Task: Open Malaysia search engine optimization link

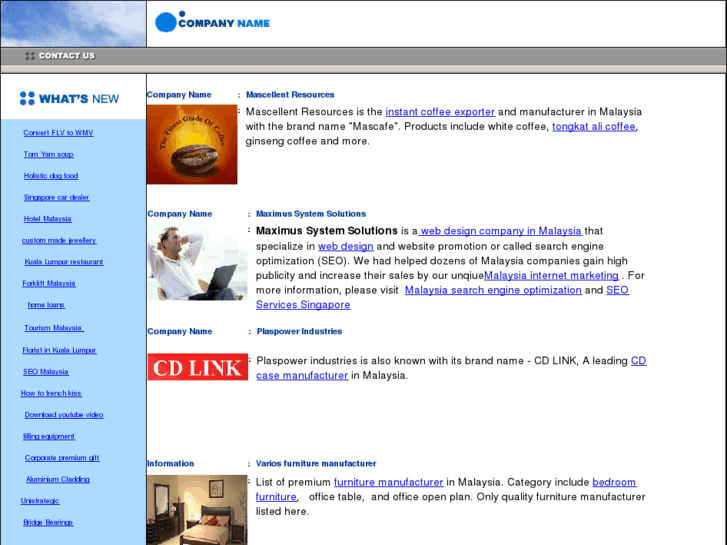Action: (x=493, y=290)
